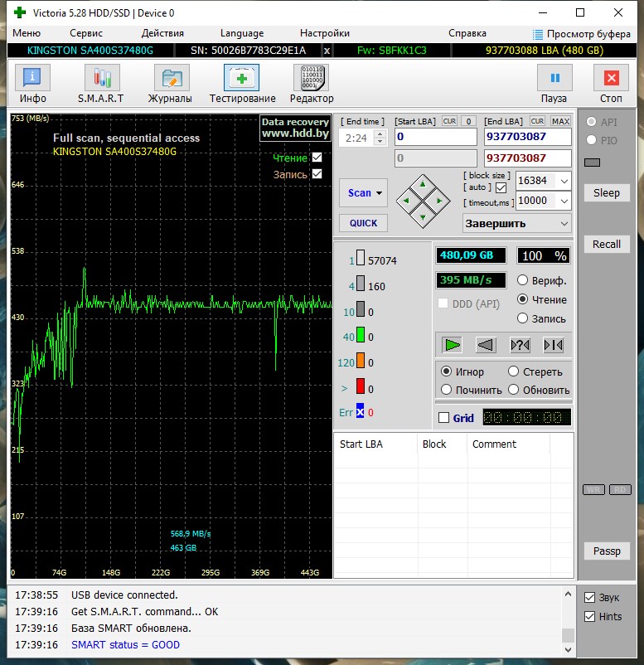Click the Recall button
644x665 pixels.
(x=606, y=245)
